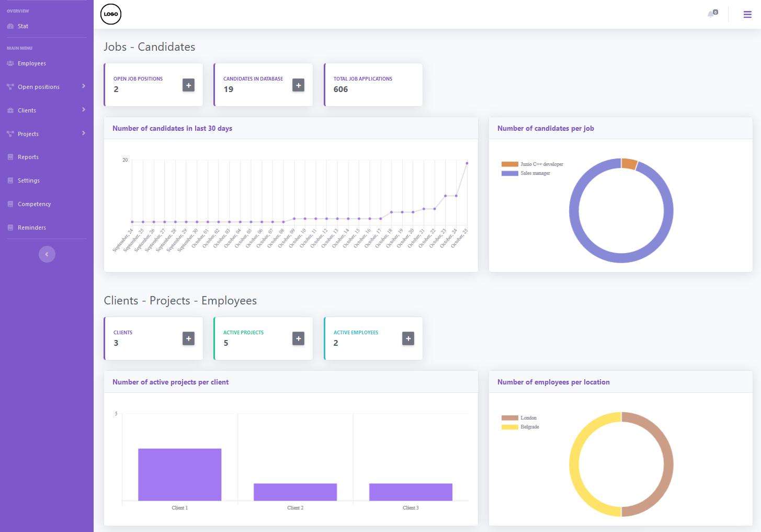761x532 pixels.
Task: Click the notification bell icon
Action: [711, 14]
